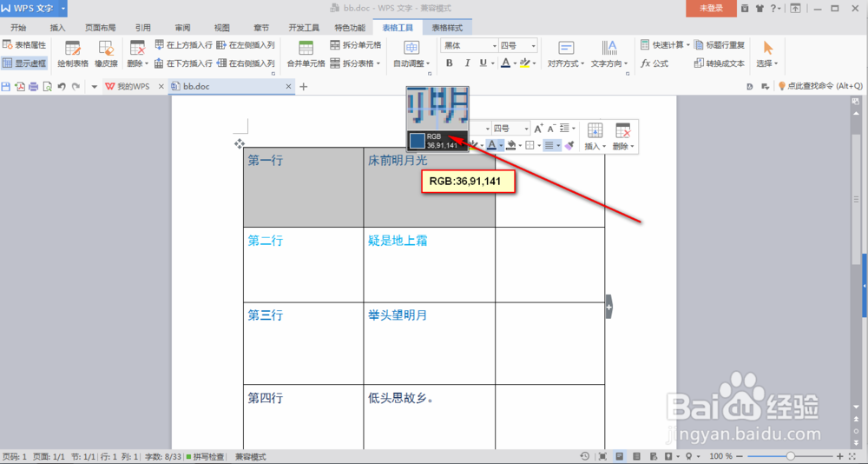Viewport: 868px width, 464px height.
Task: Open the ribbon font size box showing 四号
Action: coord(518,45)
